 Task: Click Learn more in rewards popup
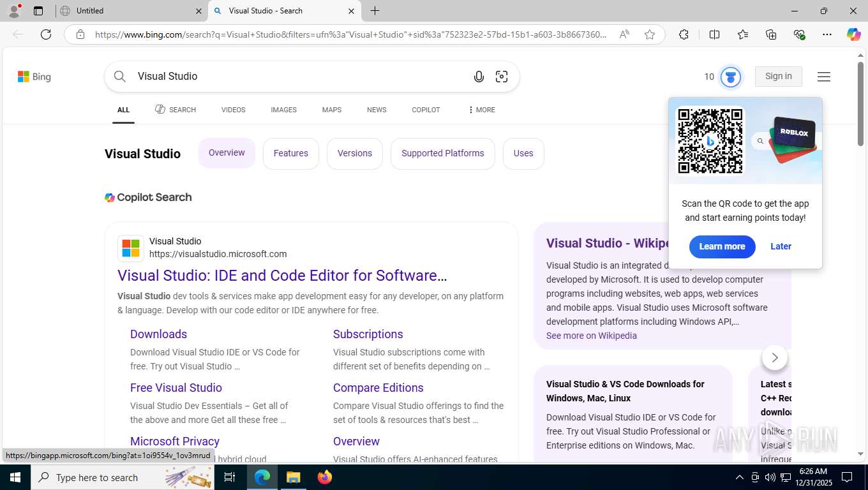[x=722, y=246]
